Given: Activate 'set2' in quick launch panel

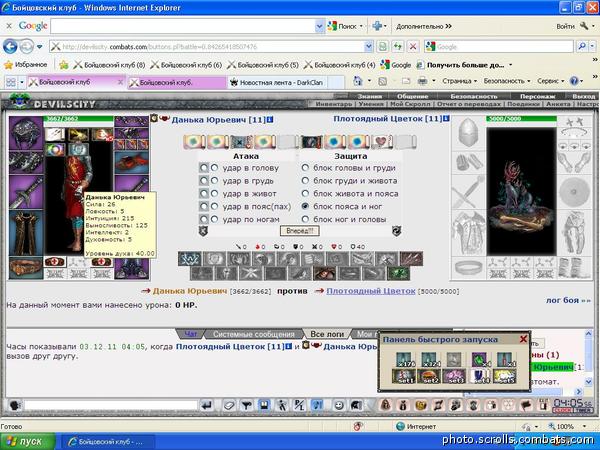Looking at the screenshot, I should [429, 376].
